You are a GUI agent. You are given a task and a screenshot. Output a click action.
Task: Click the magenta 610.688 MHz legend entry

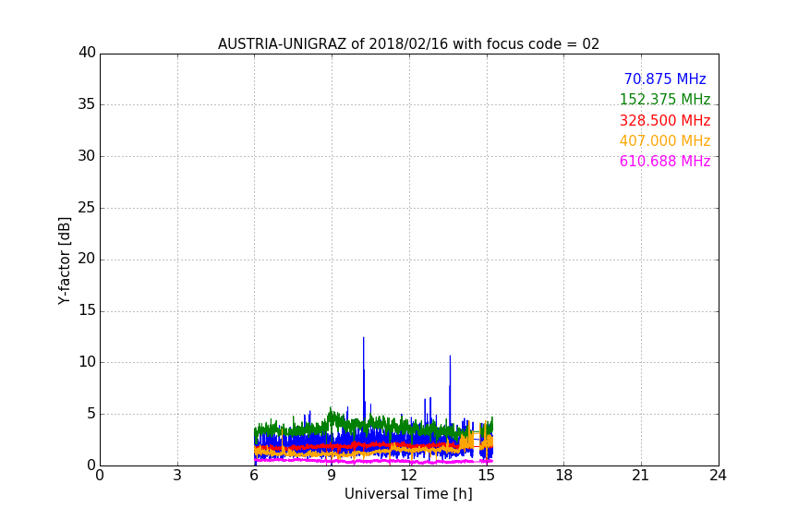[x=664, y=162]
